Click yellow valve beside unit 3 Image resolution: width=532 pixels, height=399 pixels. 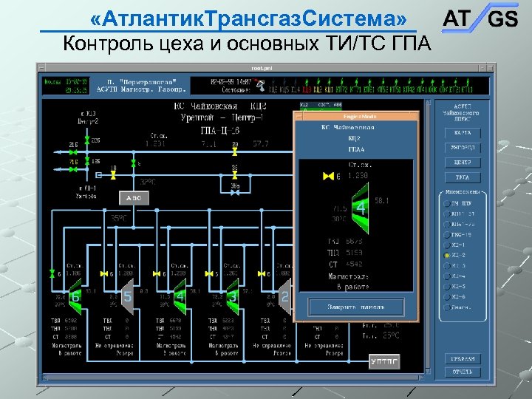209,274
